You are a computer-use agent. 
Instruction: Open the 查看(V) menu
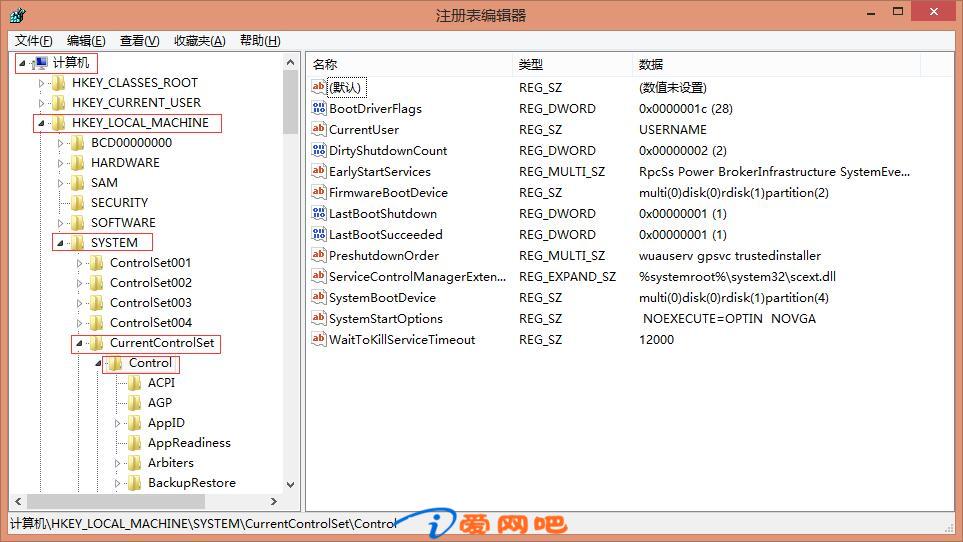[139, 41]
